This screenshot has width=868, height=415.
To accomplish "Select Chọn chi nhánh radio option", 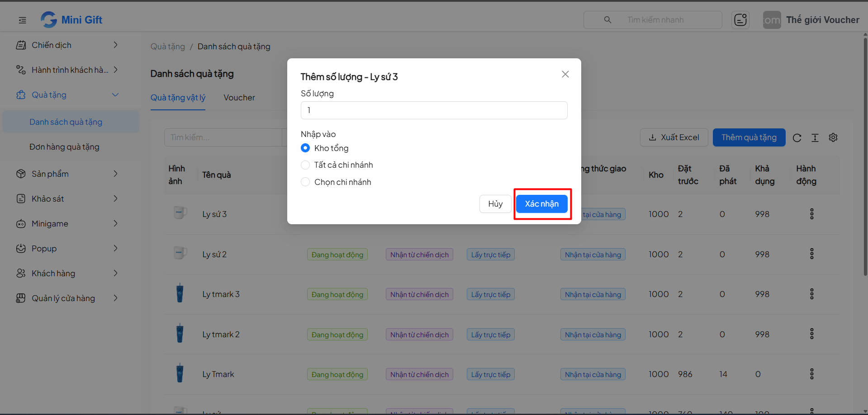I will (x=305, y=182).
